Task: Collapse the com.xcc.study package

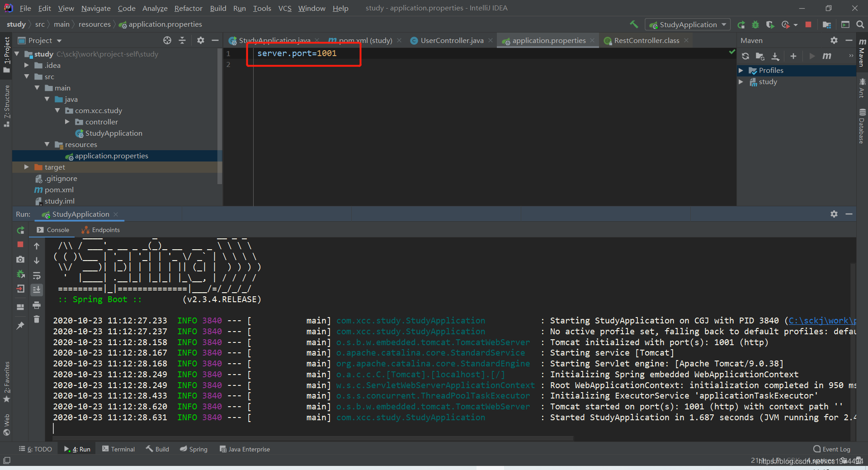Action: pos(57,110)
